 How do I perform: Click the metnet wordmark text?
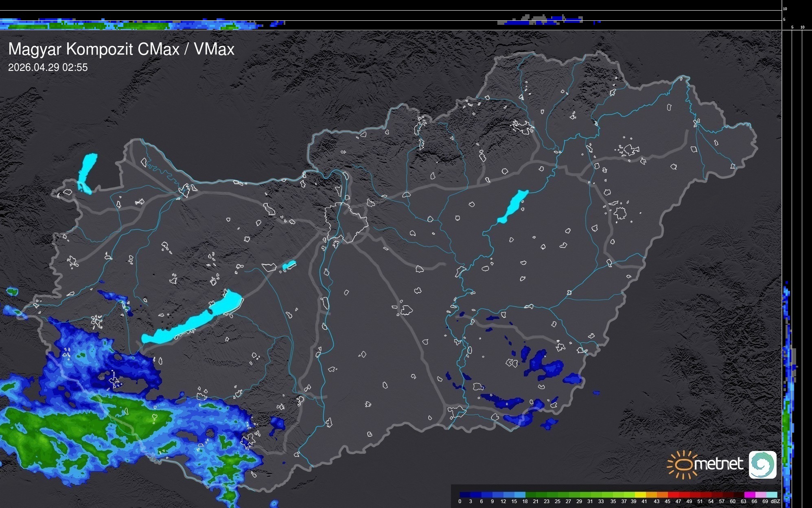coord(718,464)
